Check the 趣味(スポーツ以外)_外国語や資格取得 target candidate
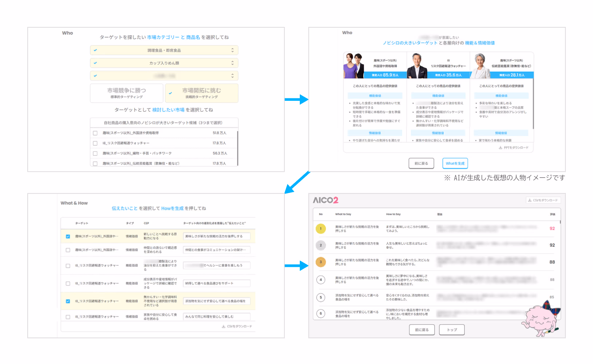This screenshot has height=364, width=593. point(95,132)
